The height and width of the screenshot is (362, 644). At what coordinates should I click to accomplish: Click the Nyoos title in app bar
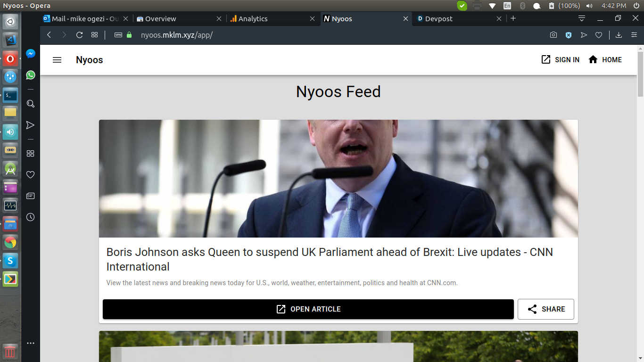90,60
